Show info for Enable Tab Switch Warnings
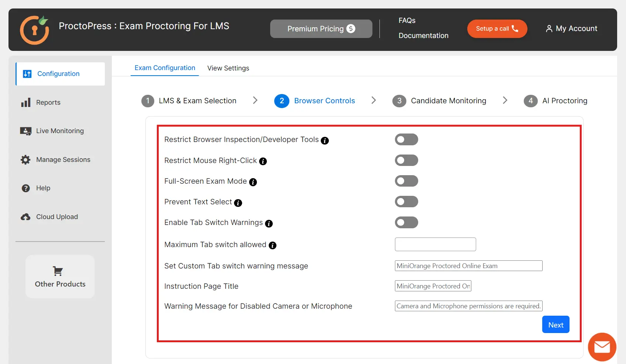 coord(269,223)
